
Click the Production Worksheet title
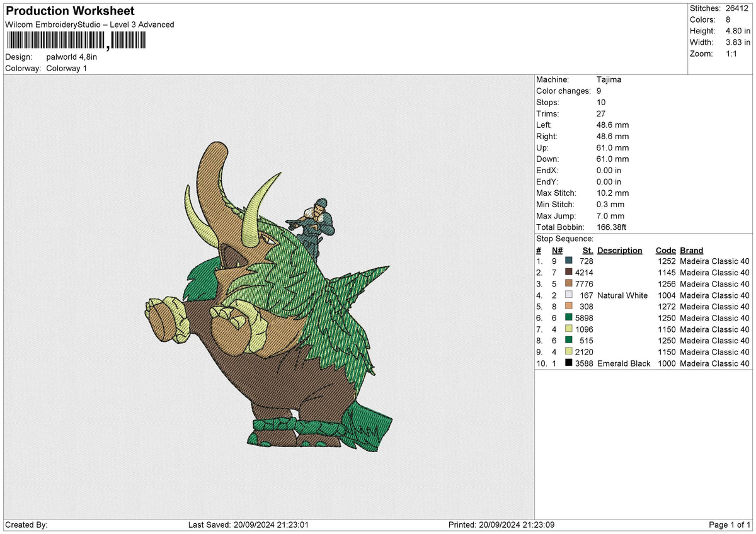(70, 11)
